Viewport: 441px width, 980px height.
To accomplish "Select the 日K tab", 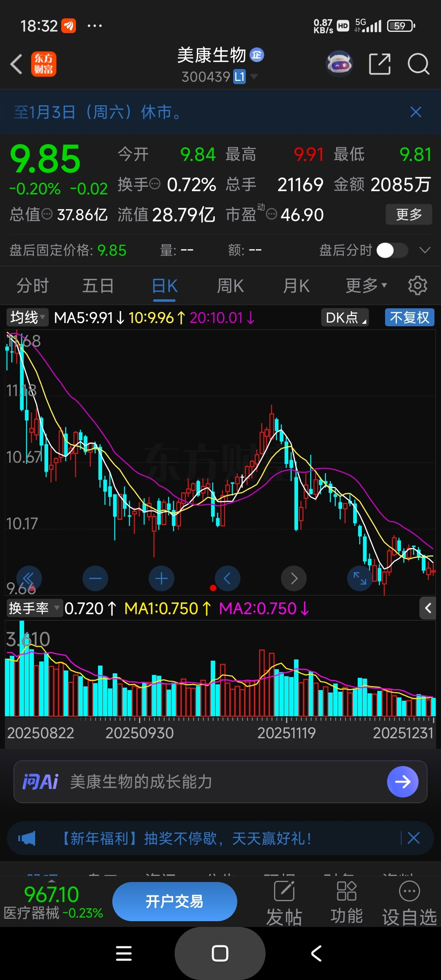I will coord(165,285).
